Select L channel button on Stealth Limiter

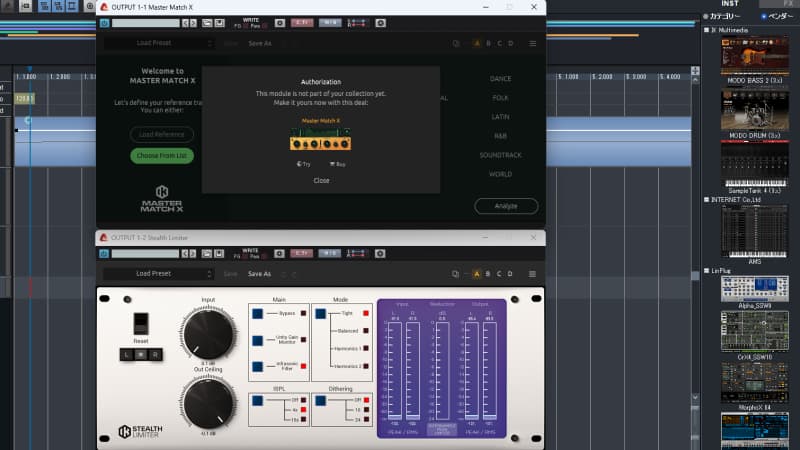[x=127, y=355]
